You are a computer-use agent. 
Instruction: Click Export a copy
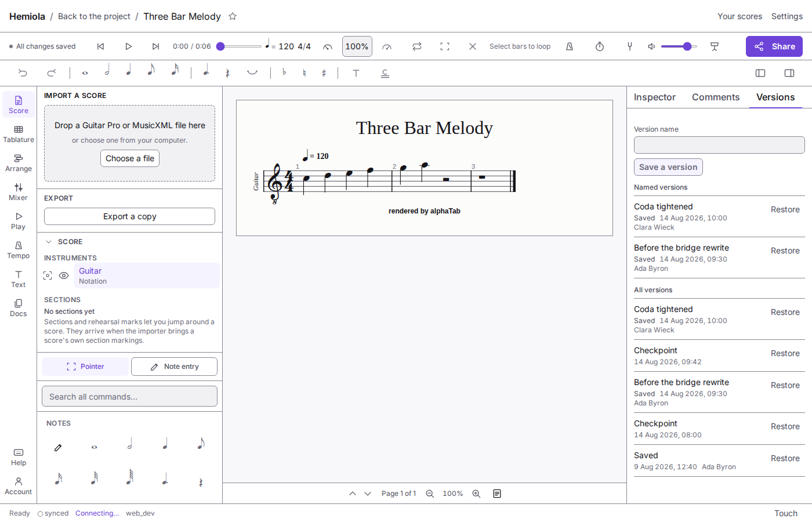(130, 216)
